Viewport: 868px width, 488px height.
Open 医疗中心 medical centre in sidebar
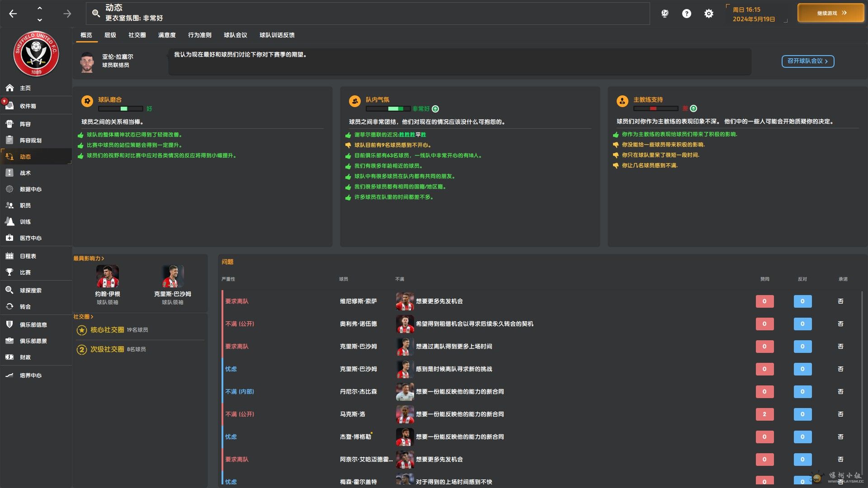coord(36,238)
